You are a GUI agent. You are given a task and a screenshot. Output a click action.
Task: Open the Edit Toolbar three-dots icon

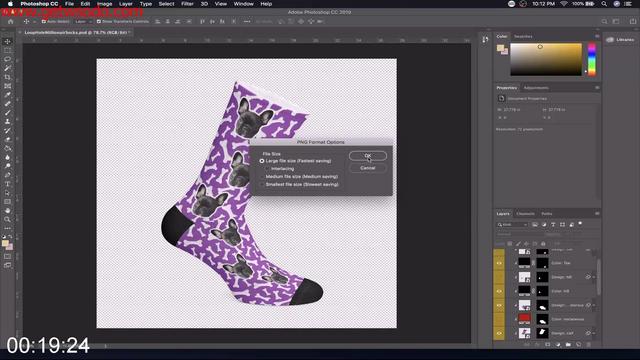point(7,228)
